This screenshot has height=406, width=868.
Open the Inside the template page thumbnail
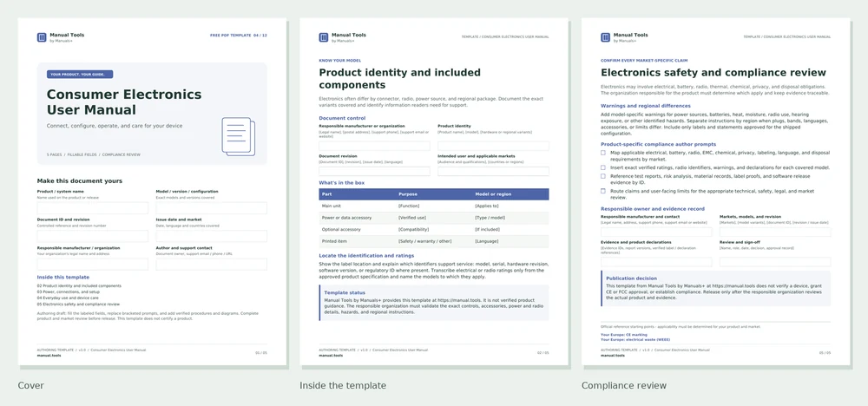click(x=434, y=192)
